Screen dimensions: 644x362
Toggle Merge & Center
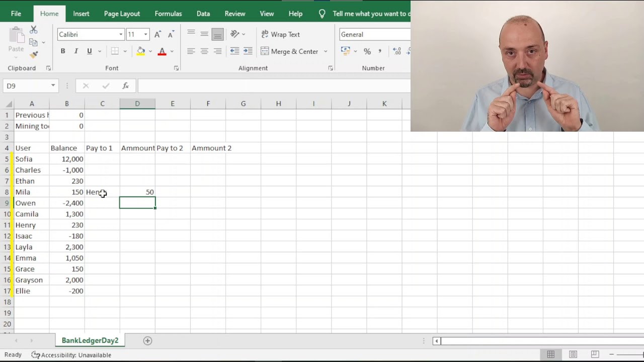point(289,51)
